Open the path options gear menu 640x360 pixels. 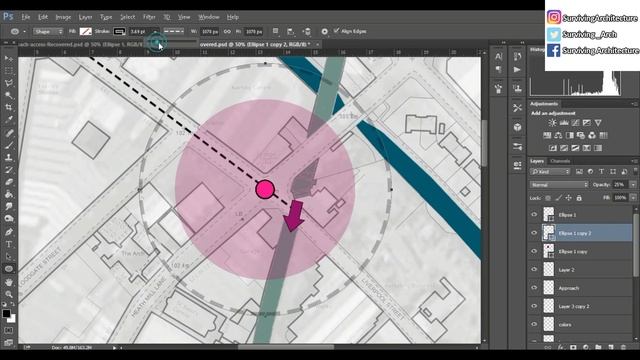click(x=324, y=31)
